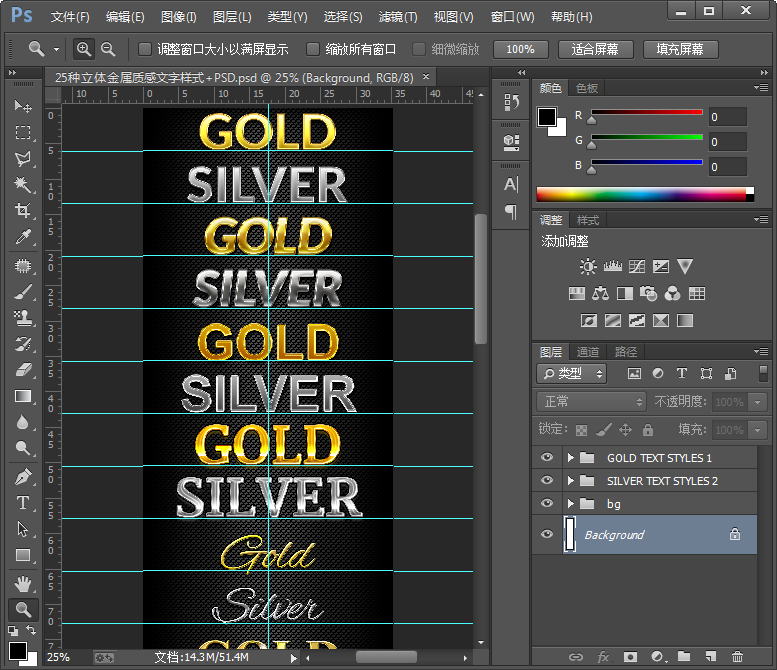Expand the bg layer group
The image size is (777, 670).
point(571,504)
